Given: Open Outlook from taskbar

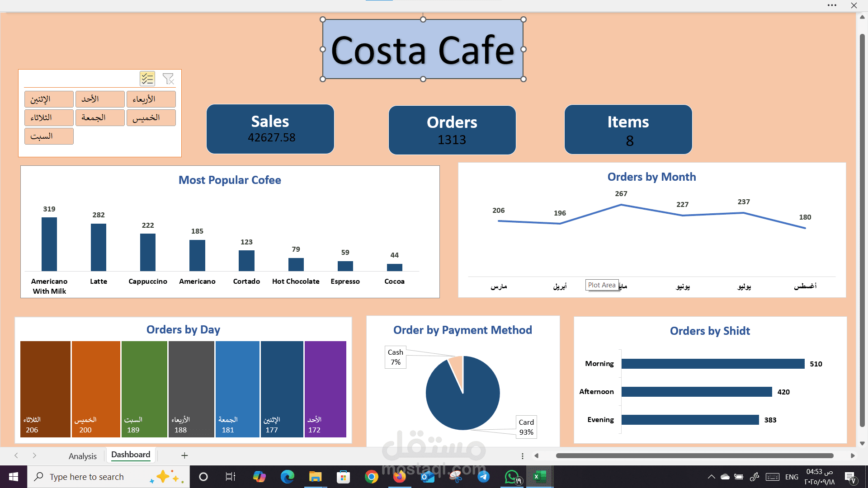Looking at the screenshot, I should point(427,477).
